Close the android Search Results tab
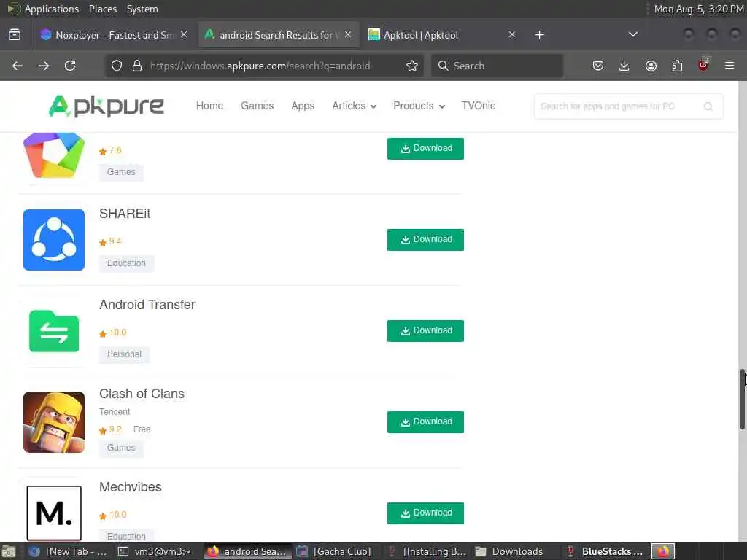747x560 pixels. click(x=348, y=35)
